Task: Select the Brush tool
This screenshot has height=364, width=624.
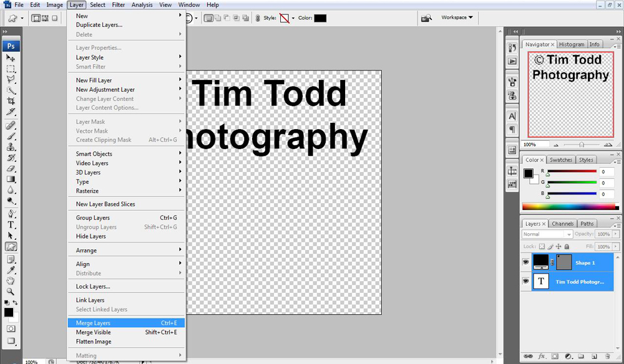Action: click(x=11, y=136)
